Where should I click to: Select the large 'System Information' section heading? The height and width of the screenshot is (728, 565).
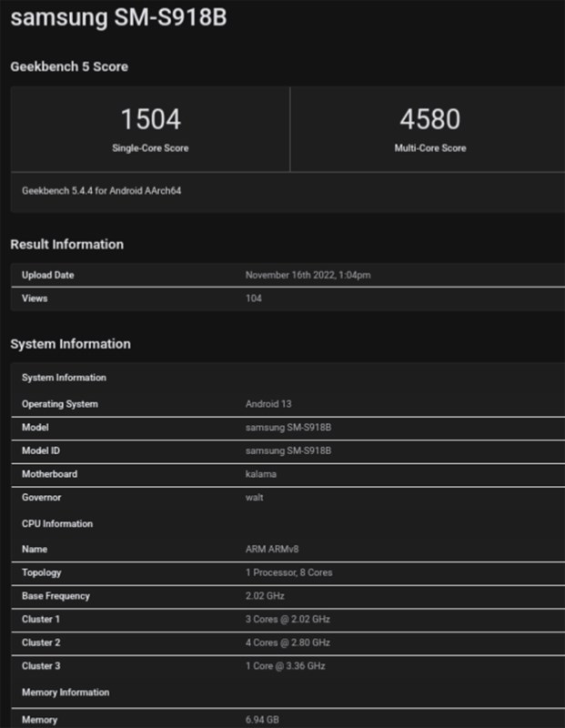point(71,344)
